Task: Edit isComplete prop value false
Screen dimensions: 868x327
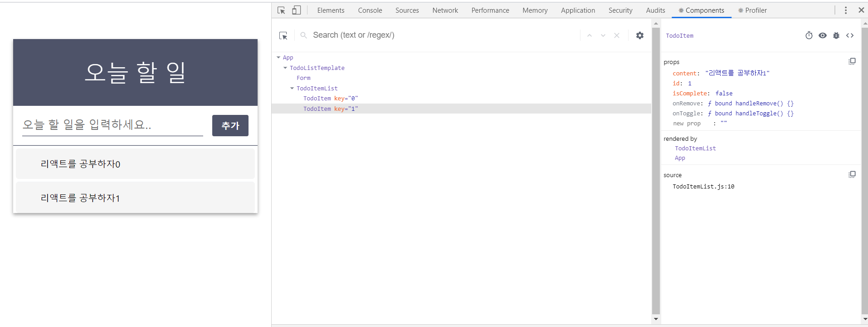Action: 724,93
